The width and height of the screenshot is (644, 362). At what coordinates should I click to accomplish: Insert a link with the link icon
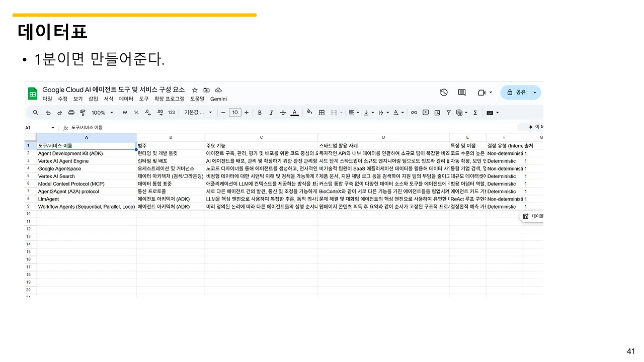(415, 113)
